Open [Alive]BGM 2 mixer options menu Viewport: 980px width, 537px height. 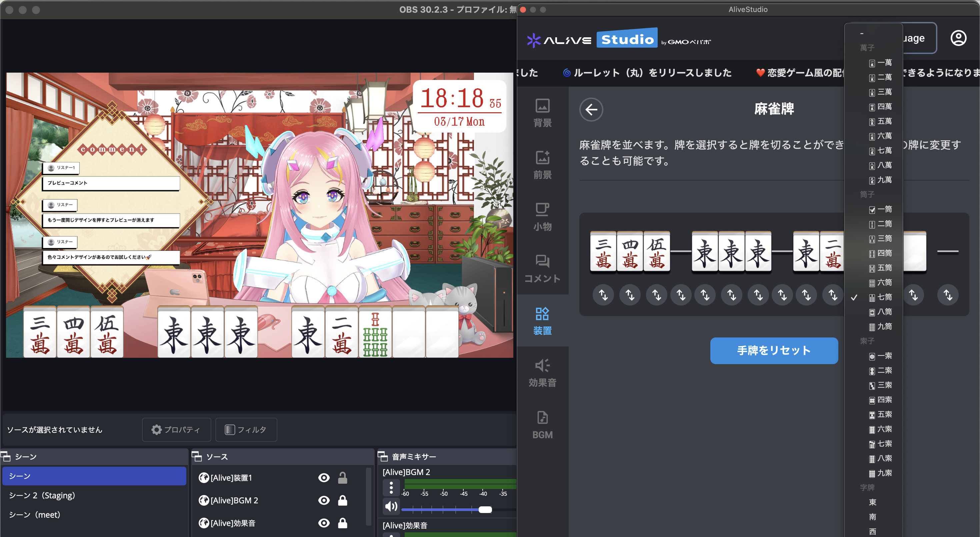[391, 487]
